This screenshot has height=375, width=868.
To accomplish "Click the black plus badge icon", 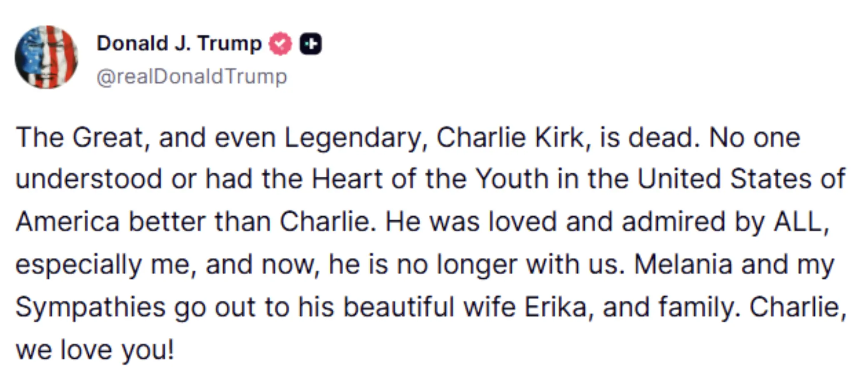I will tap(311, 44).
